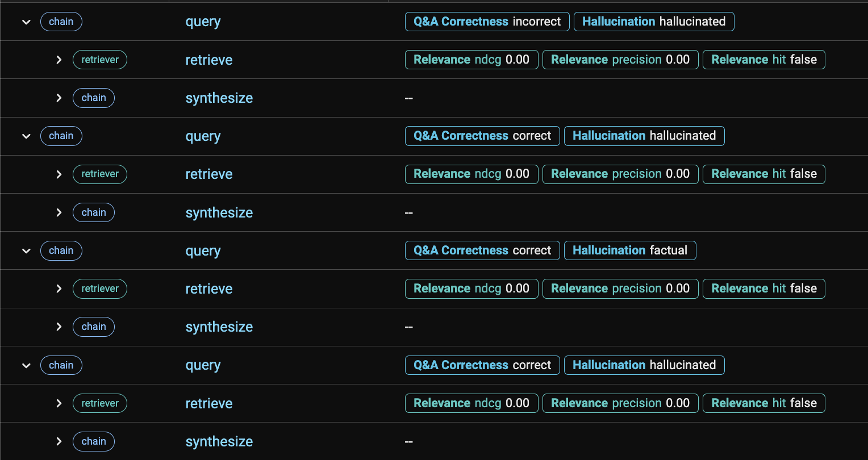Click the third retriever span badge

click(100, 288)
